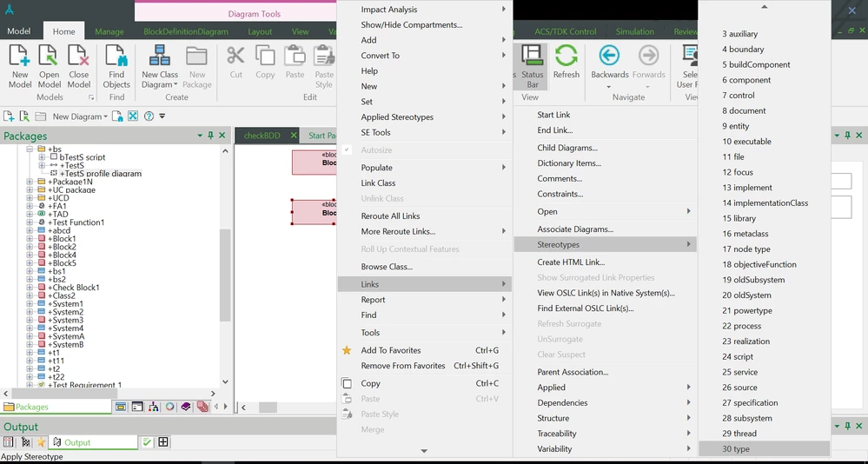Close the checkBDD diagram tab
Viewport: 868px width, 464px height.
coord(294,136)
